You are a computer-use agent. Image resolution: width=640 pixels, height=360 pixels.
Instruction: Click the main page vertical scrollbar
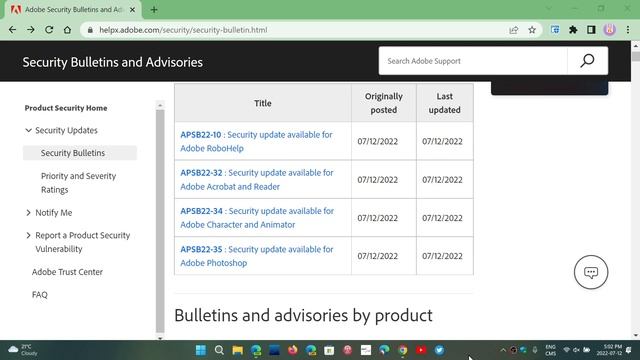(x=636, y=56)
